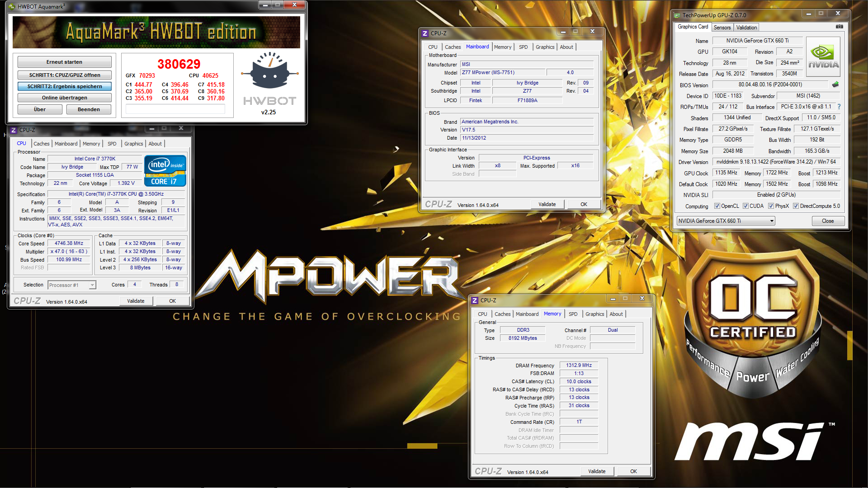Click the GPU-Z Name field value

pos(757,41)
